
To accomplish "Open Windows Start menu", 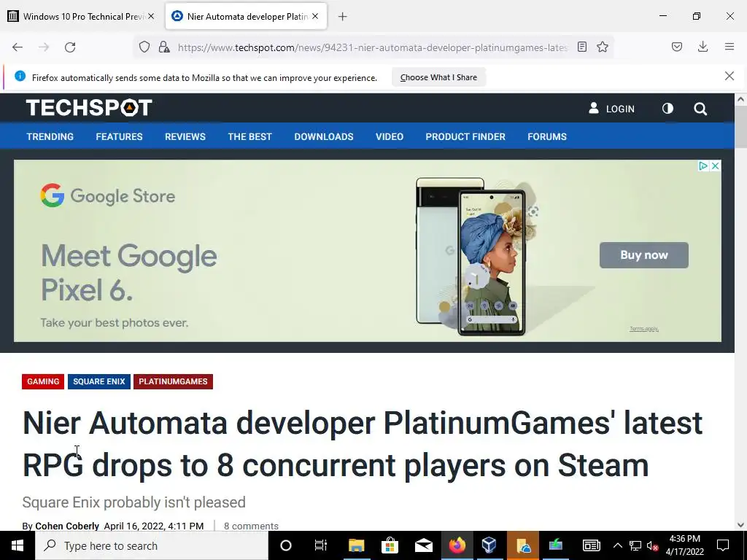I will pyautogui.click(x=18, y=545).
